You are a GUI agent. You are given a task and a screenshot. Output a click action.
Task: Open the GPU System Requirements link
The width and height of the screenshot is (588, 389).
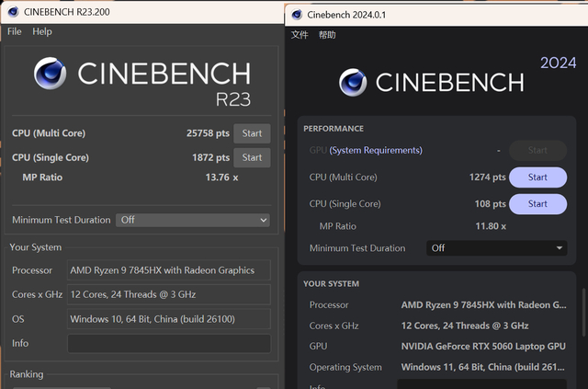click(376, 150)
